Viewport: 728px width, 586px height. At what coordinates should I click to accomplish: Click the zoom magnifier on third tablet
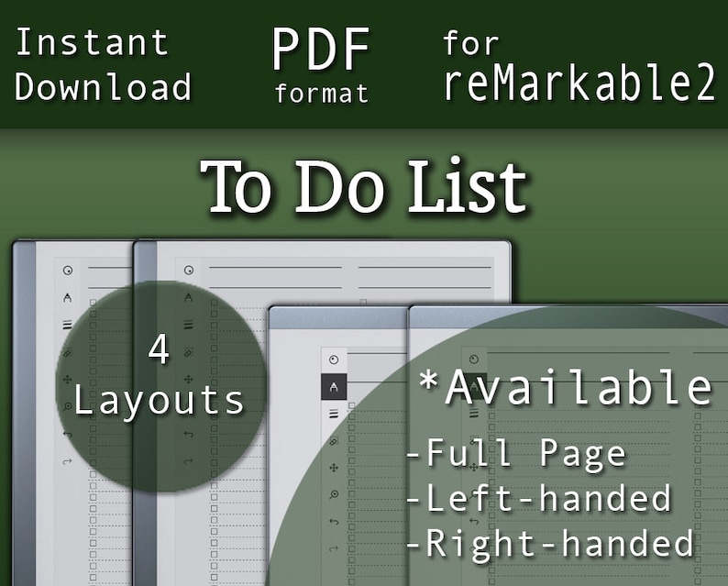point(334,495)
